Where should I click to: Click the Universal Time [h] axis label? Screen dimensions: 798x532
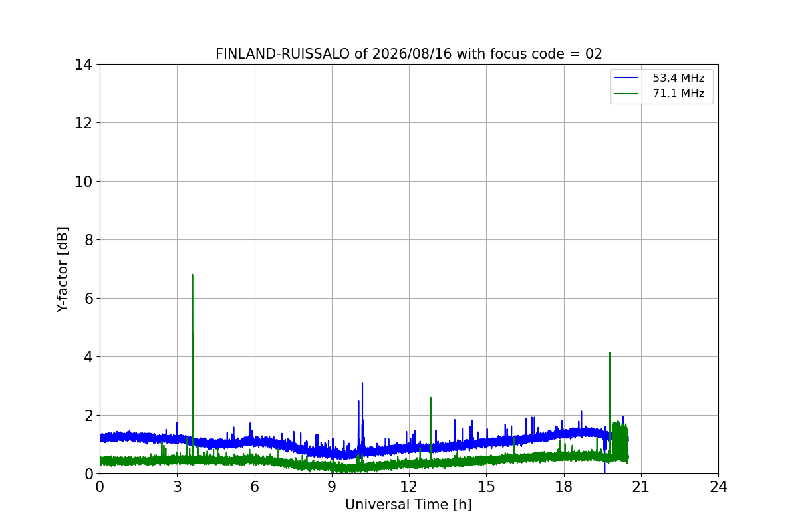[x=408, y=505]
